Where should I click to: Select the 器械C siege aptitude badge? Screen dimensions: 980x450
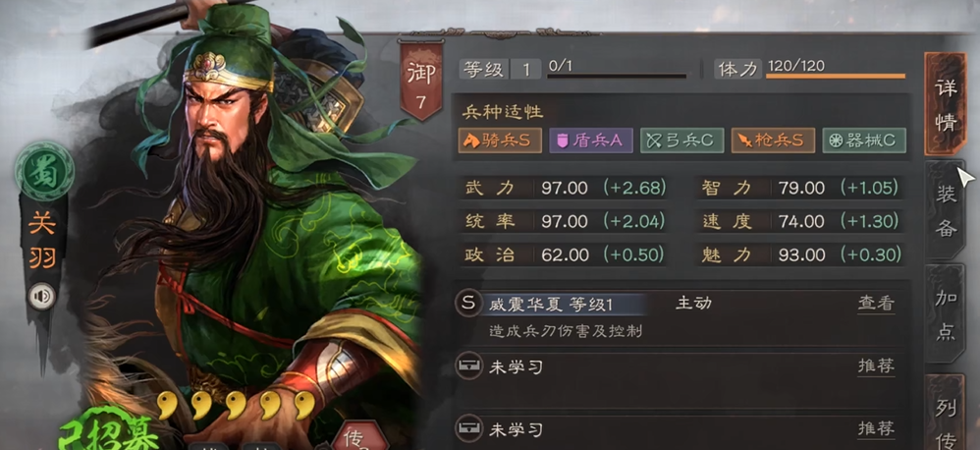pyautogui.click(x=864, y=141)
